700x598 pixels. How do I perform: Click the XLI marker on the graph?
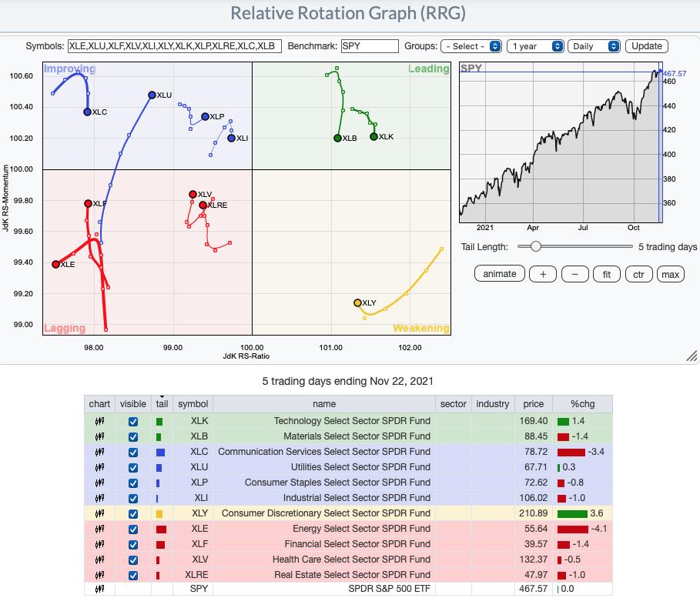point(231,139)
